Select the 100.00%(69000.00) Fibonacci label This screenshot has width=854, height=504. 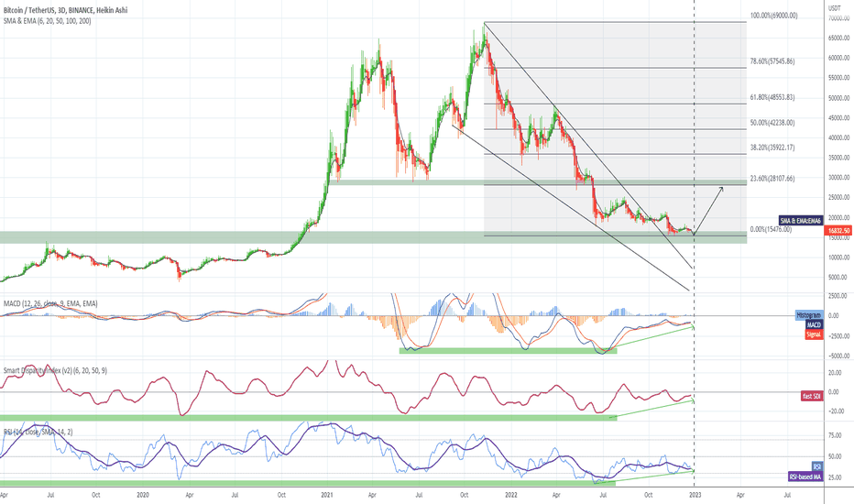pos(774,16)
